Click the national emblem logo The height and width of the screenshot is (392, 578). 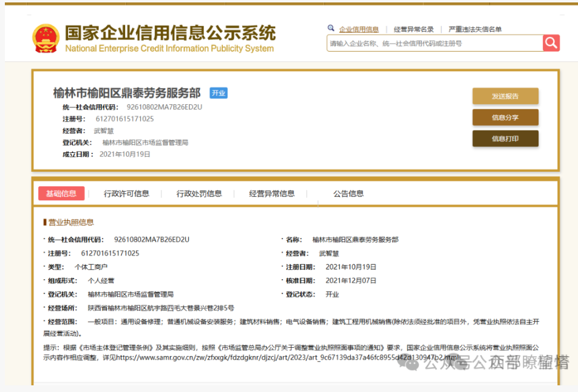point(46,38)
